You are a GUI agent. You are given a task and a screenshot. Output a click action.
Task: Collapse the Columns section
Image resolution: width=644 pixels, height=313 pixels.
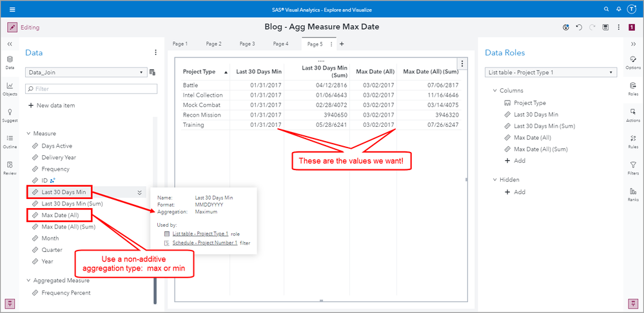495,90
